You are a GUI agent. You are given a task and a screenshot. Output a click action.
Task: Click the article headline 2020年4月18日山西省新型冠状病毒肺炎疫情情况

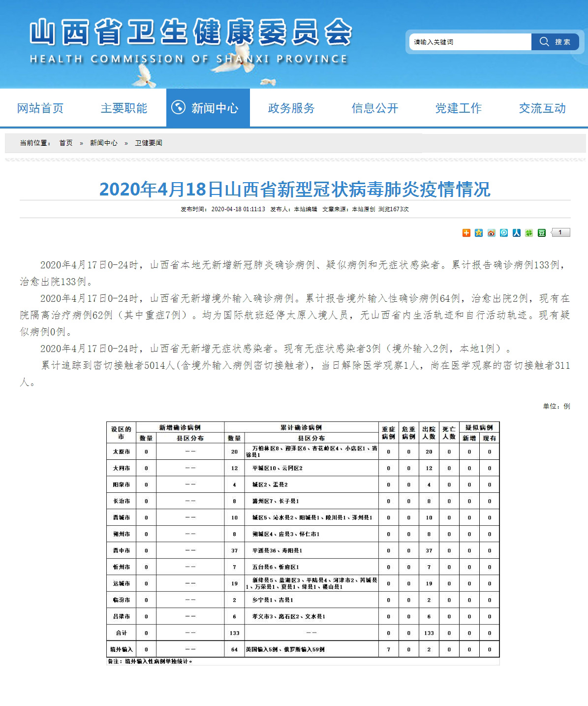(x=295, y=189)
